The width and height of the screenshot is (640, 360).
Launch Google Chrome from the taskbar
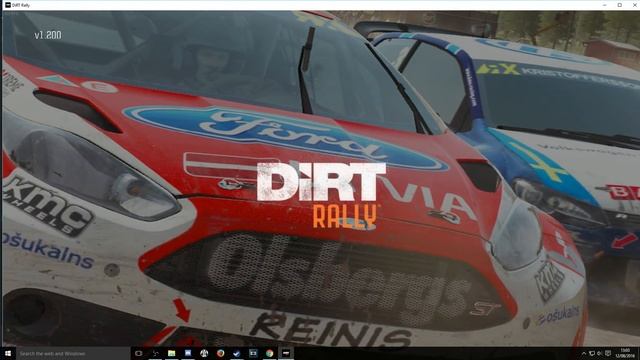(x=269, y=353)
